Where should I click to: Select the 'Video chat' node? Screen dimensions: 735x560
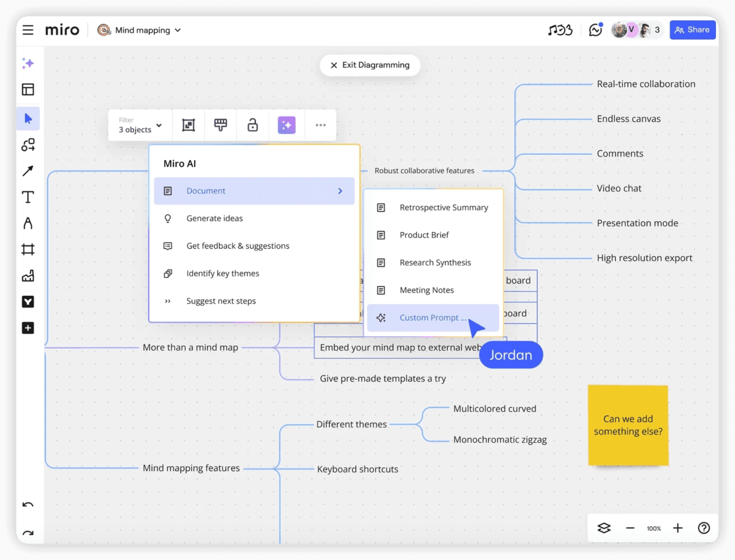[x=619, y=188]
